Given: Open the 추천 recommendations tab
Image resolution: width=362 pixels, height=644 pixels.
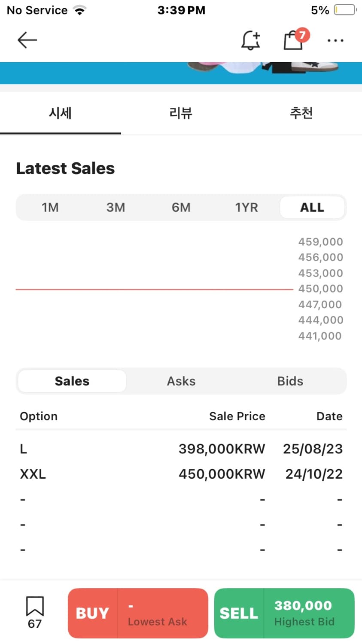Looking at the screenshot, I should 301,113.
